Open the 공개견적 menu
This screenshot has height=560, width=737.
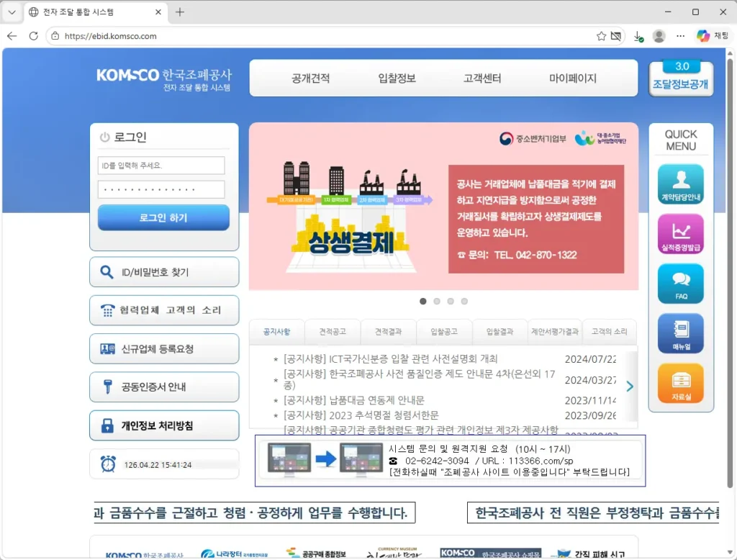click(x=310, y=78)
